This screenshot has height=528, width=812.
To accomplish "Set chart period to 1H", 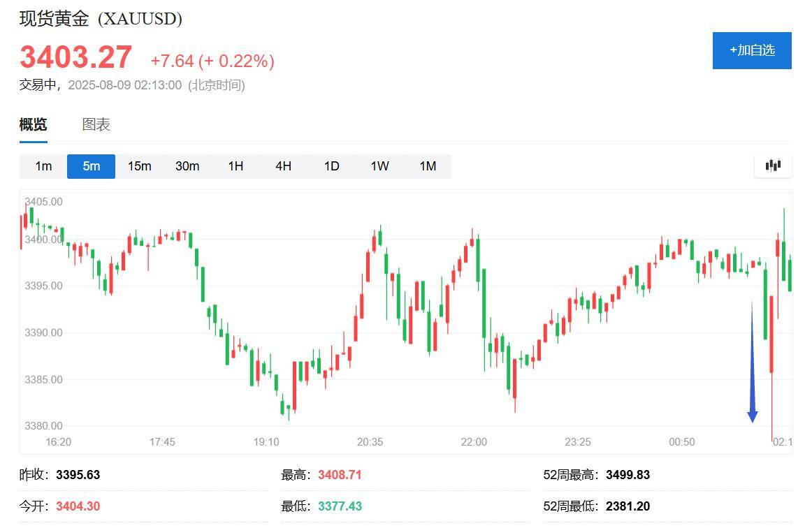I will [x=235, y=166].
